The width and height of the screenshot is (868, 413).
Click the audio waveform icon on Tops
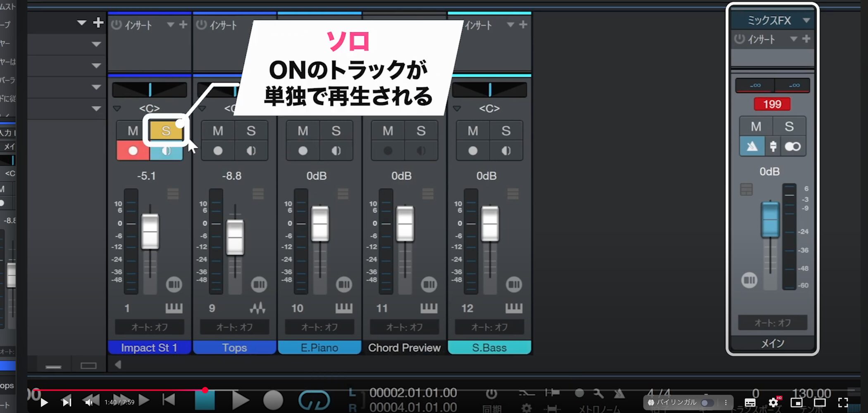[258, 308]
